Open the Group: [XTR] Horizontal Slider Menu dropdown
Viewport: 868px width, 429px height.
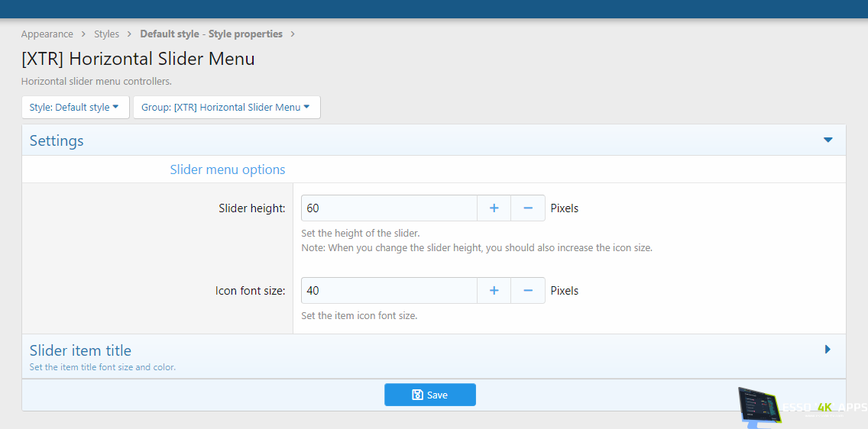[226, 108]
